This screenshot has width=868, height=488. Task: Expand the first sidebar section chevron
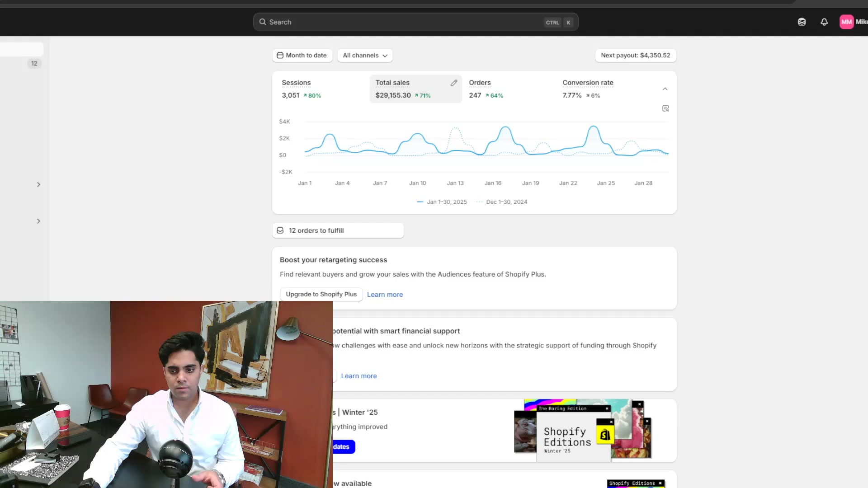(38, 184)
